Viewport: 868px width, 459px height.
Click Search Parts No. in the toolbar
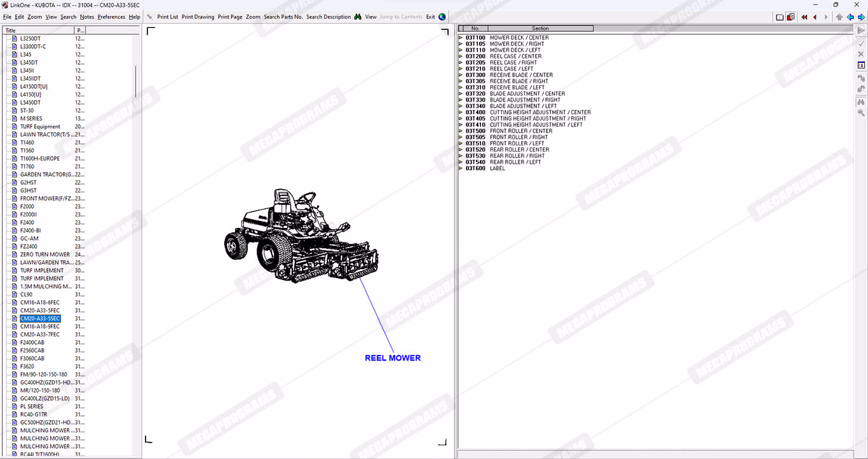tap(283, 17)
